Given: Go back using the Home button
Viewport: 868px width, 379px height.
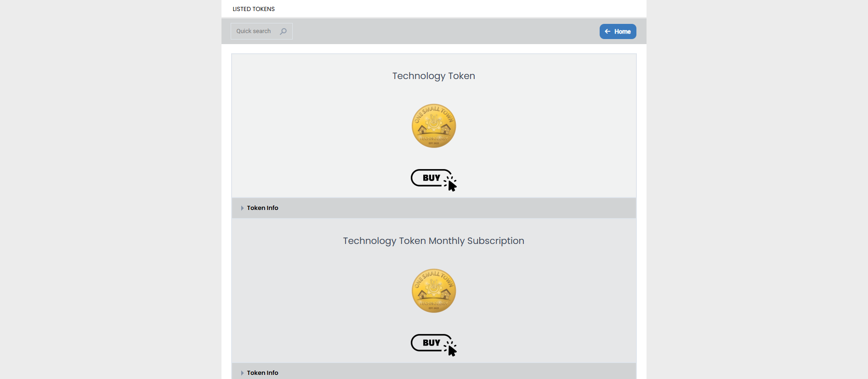Looking at the screenshot, I should click(618, 31).
